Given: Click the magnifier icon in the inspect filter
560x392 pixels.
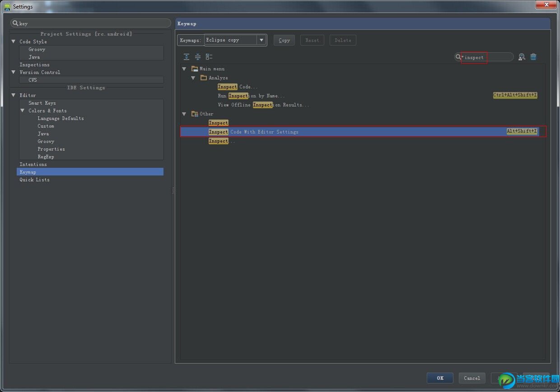Looking at the screenshot, I should point(458,57).
